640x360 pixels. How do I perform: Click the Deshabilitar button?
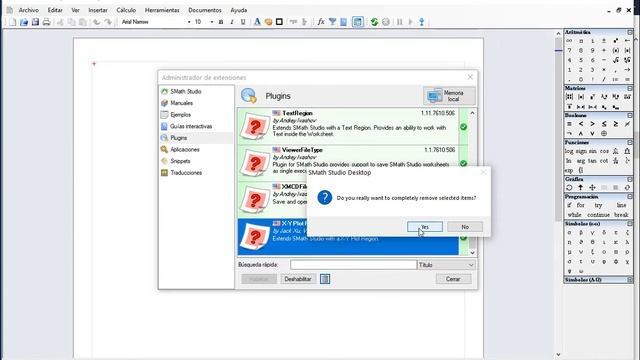click(298, 279)
